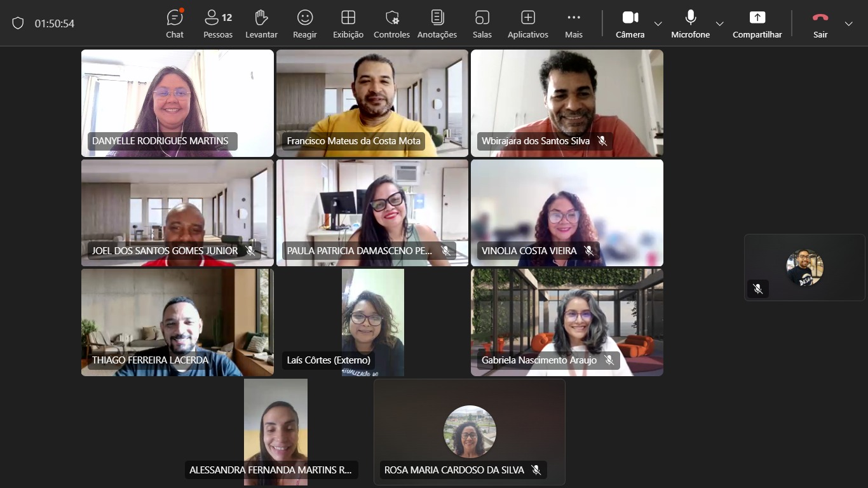Open the Reagir reactions menu

(x=305, y=24)
